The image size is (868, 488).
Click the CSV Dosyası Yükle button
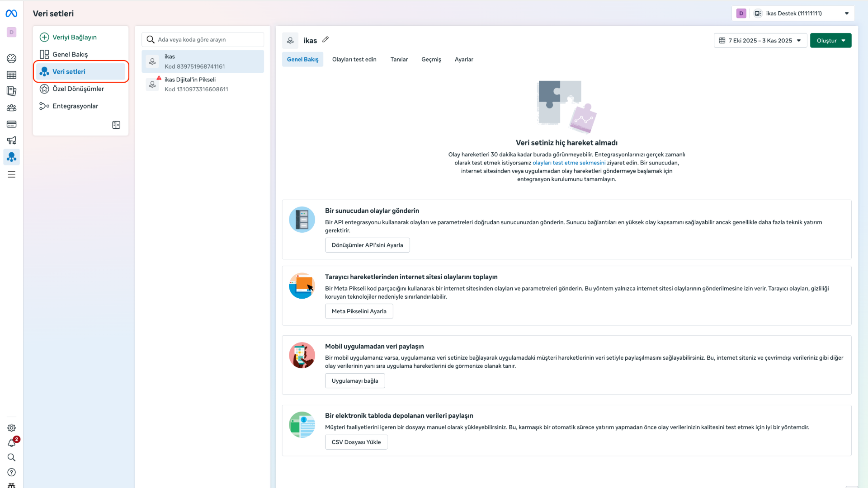(x=356, y=442)
